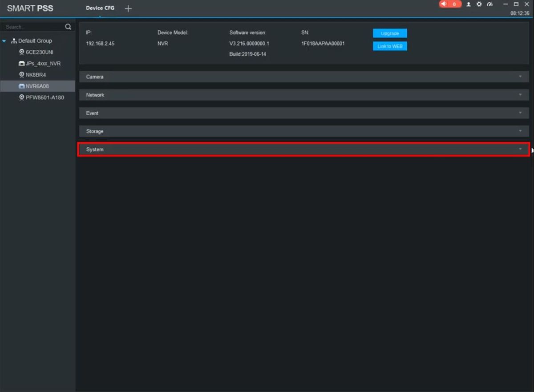The height and width of the screenshot is (392, 534).
Task: Expand the Network section
Action: tap(304, 95)
